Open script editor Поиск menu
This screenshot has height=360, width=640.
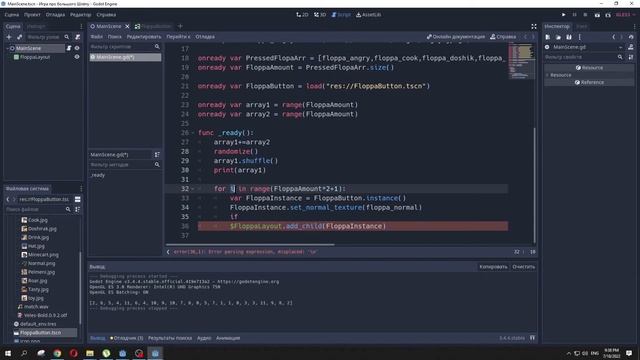click(x=115, y=37)
